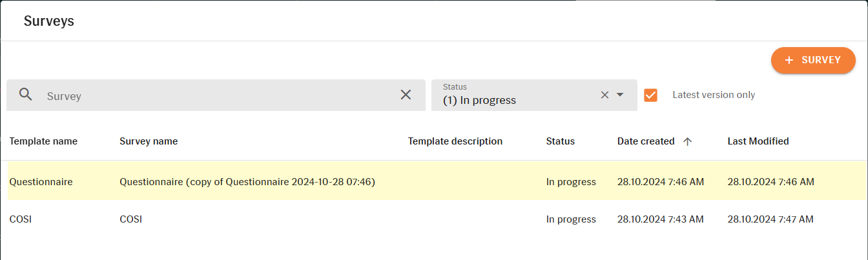Expand the Status dropdown arrow
The width and height of the screenshot is (868, 260).
pos(620,95)
